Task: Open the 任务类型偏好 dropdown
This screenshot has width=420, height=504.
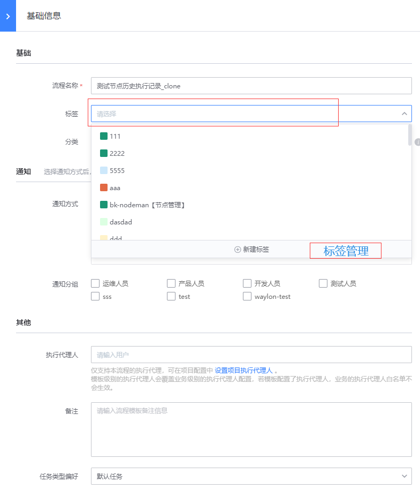Action: 251,476
